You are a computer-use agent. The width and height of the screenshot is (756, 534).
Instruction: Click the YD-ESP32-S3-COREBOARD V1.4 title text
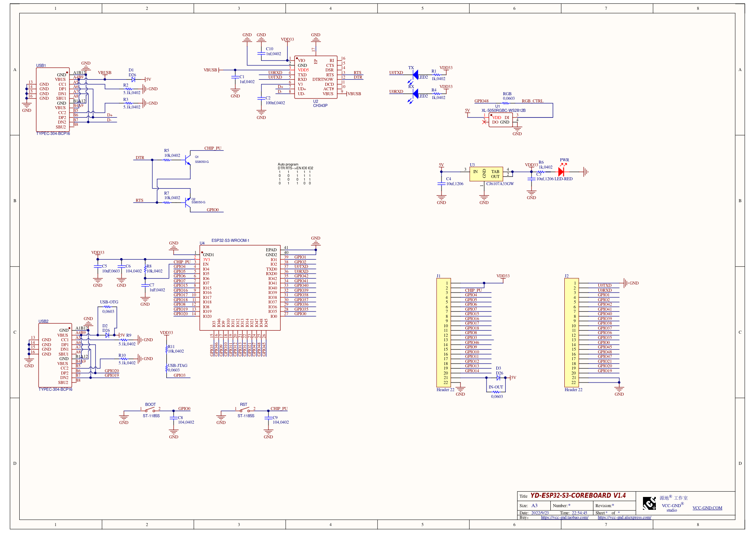578,495
